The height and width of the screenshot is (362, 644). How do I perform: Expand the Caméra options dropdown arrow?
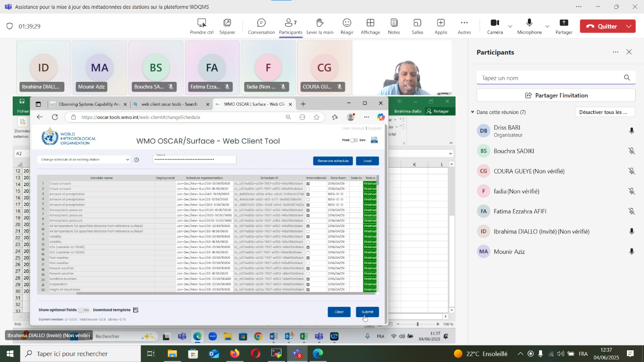tap(510, 26)
